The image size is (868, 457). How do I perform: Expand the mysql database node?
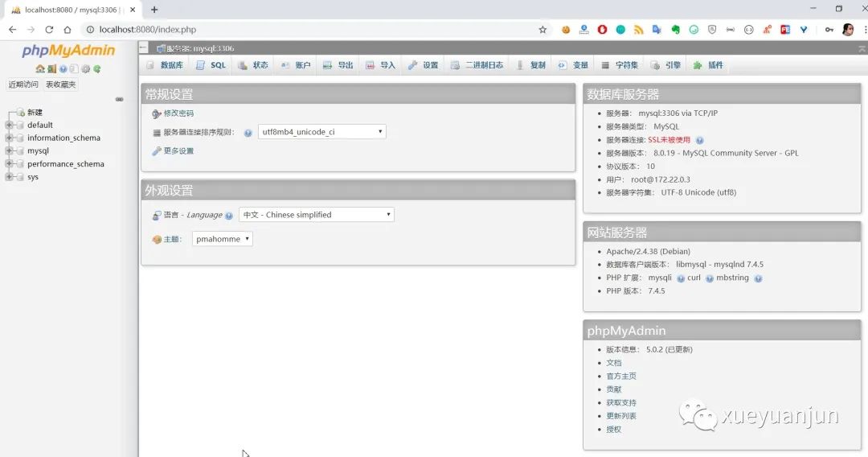(x=9, y=150)
